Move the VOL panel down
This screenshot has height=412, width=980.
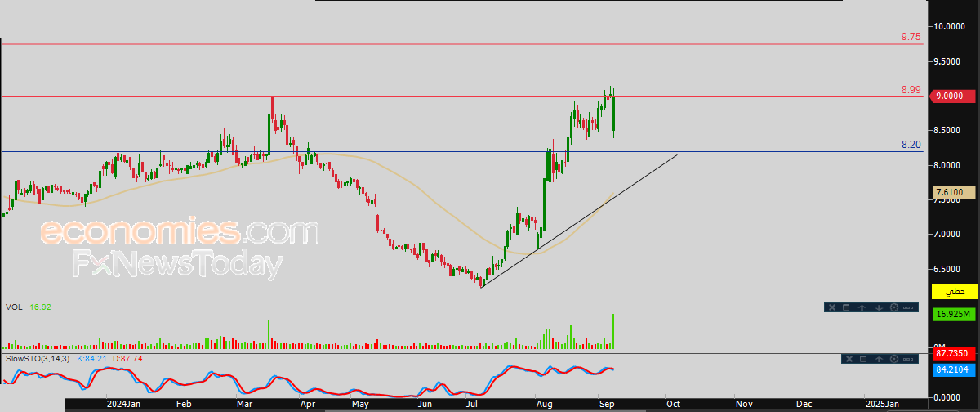click(879, 307)
